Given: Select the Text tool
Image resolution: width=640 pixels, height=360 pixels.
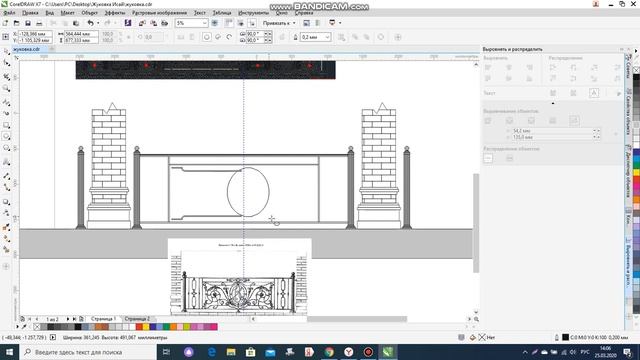Looking at the screenshot, I should coord(6,162).
